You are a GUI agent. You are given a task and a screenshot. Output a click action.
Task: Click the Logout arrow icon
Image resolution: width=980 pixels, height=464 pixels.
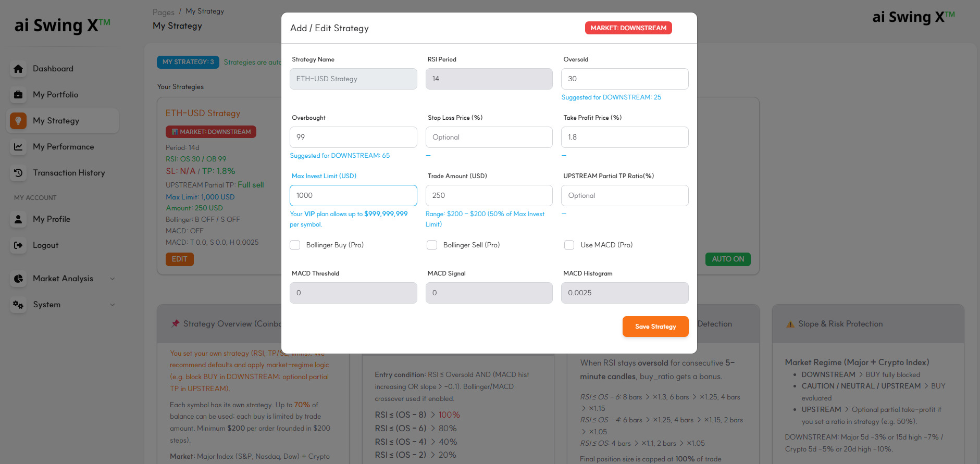pos(18,245)
